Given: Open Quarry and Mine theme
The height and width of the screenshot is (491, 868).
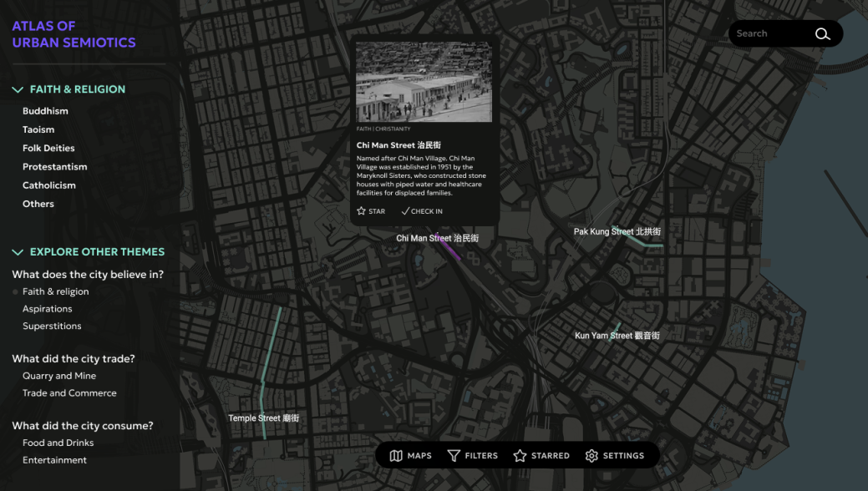Looking at the screenshot, I should (59, 376).
